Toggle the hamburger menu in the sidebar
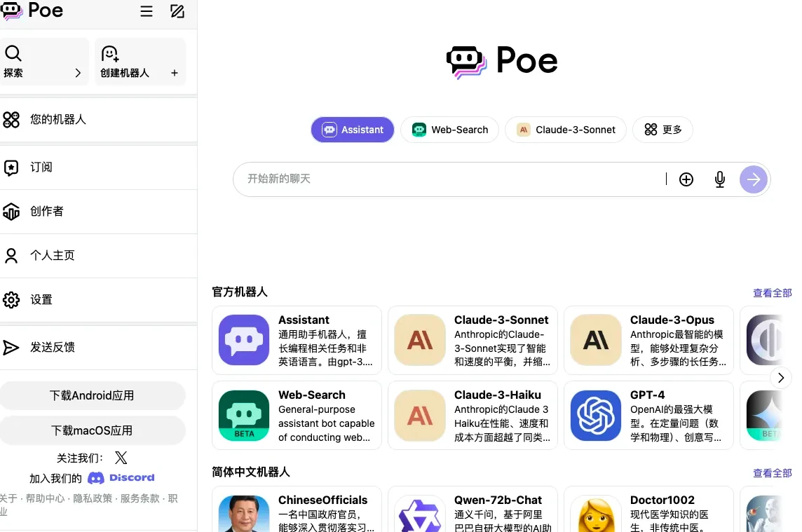The height and width of the screenshot is (532, 802). point(147,11)
